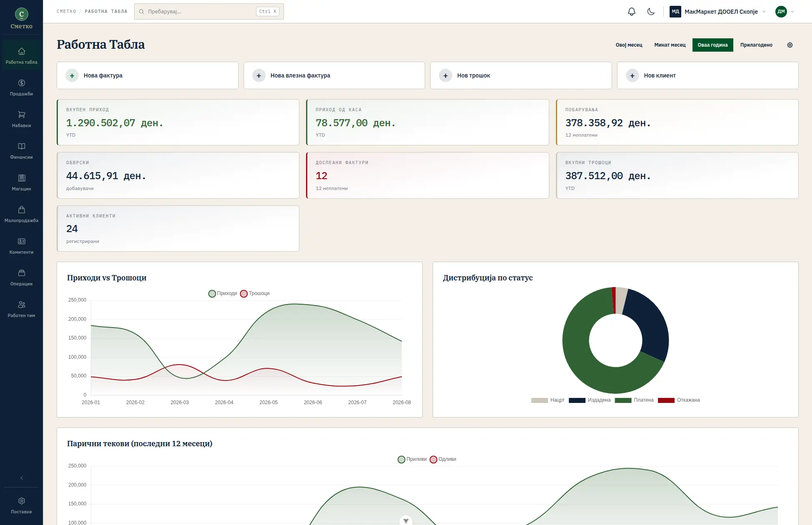Select Оваа година period tab
The width and height of the screenshot is (812, 525).
point(712,45)
